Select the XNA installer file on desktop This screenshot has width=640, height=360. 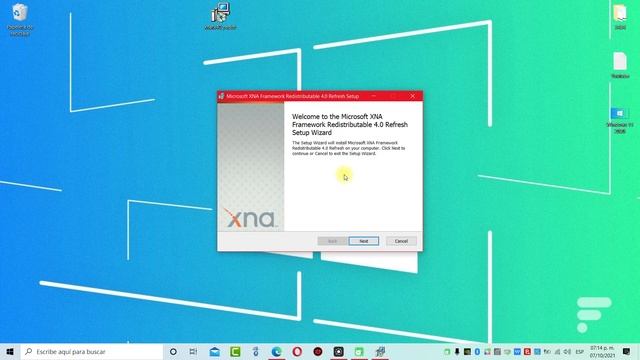[220, 16]
